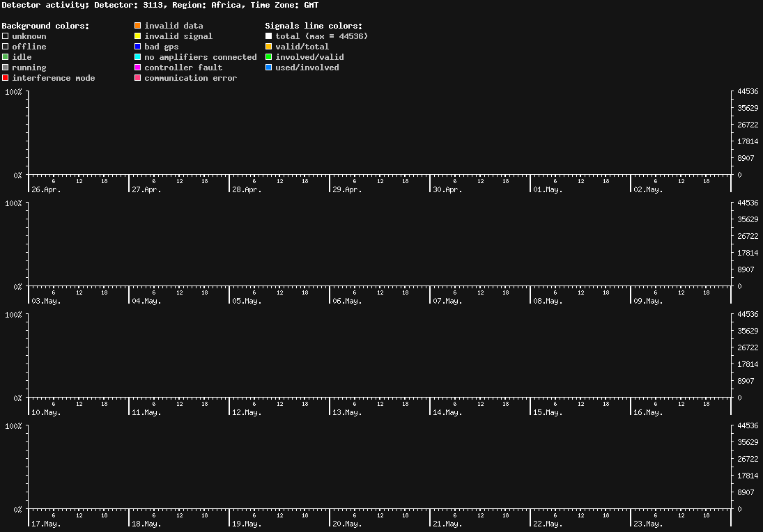This screenshot has height=532, width=763.
Task: Click the blue 'bad gps' swatch
Action: pos(138,47)
